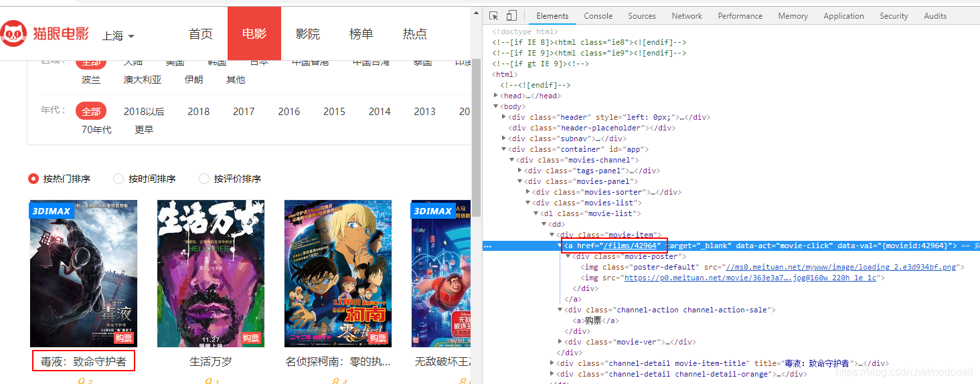The height and width of the screenshot is (384, 980).
Task: Collapse the body node in Elements
Action: tap(496, 106)
